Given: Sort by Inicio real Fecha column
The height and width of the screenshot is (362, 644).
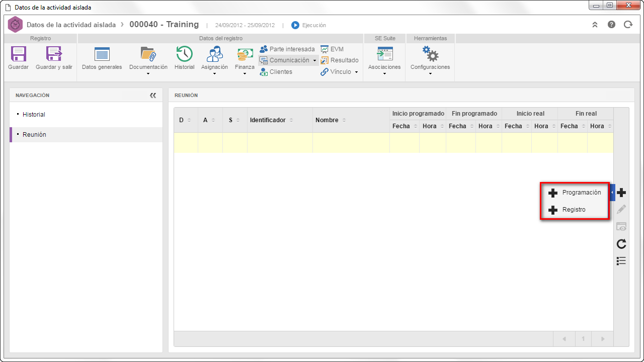Looking at the screenshot, I should [517, 126].
